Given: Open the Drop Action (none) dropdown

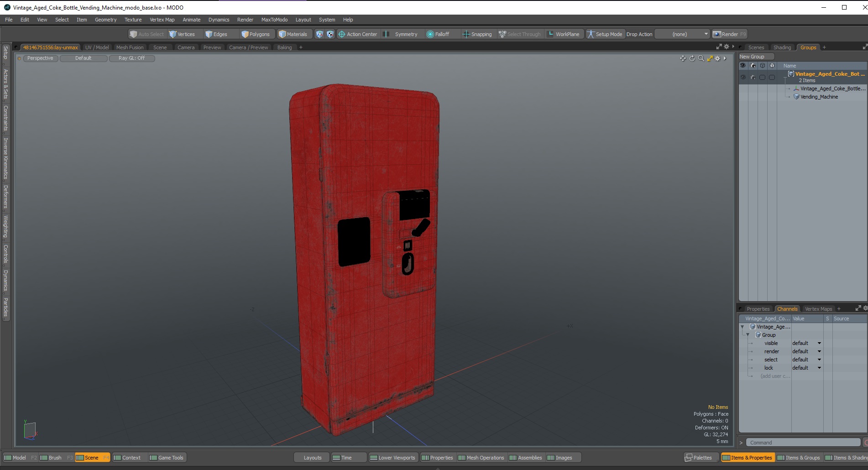Looking at the screenshot, I should (x=682, y=34).
